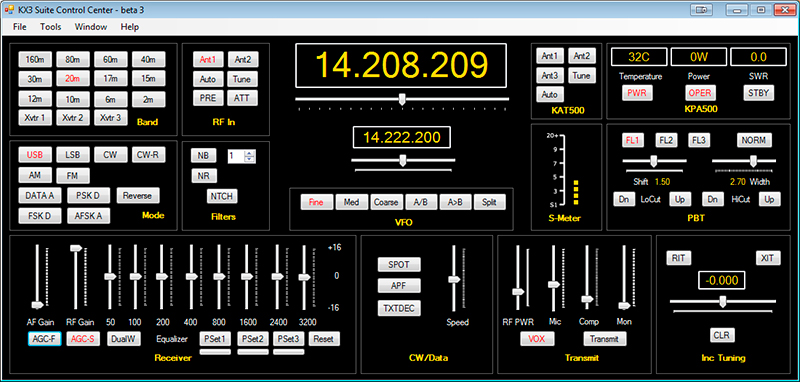Viewport: 800px width, 382px height.
Task: Toggle the NR noise reduction filter
Action: tap(204, 176)
